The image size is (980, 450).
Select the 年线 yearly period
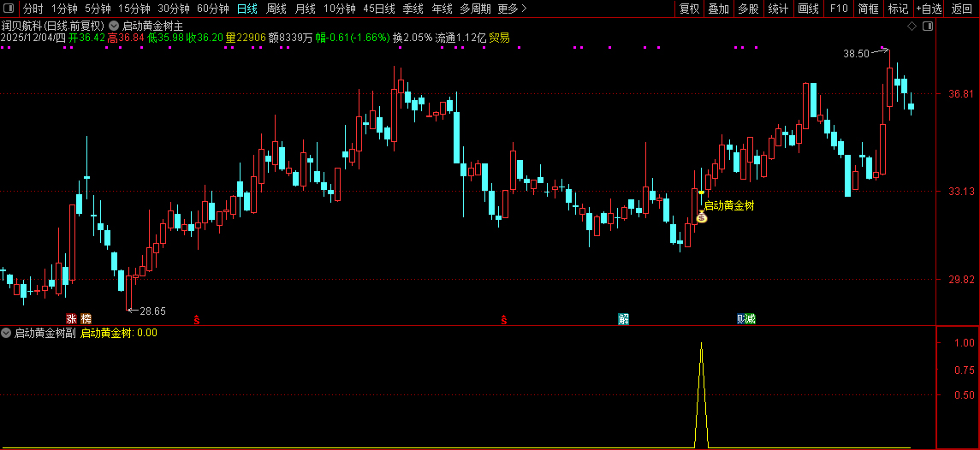(x=442, y=9)
